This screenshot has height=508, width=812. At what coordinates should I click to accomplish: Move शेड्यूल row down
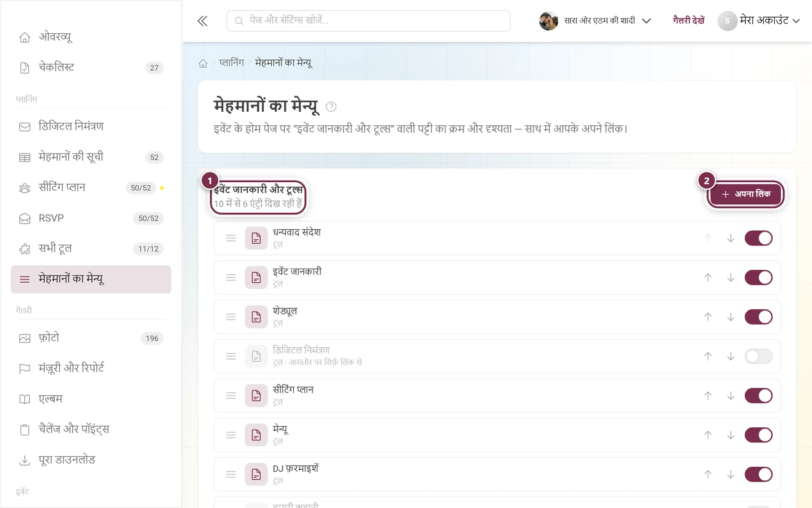(x=730, y=317)
